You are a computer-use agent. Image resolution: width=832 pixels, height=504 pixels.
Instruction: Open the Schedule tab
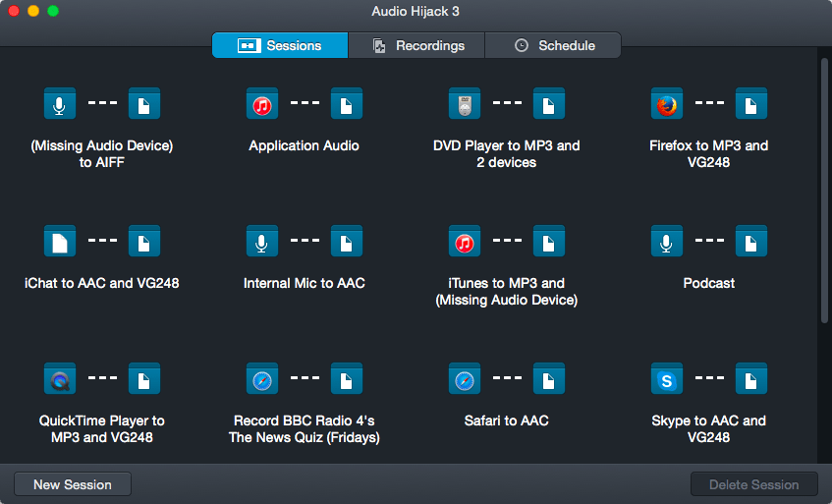pos(553,45)
